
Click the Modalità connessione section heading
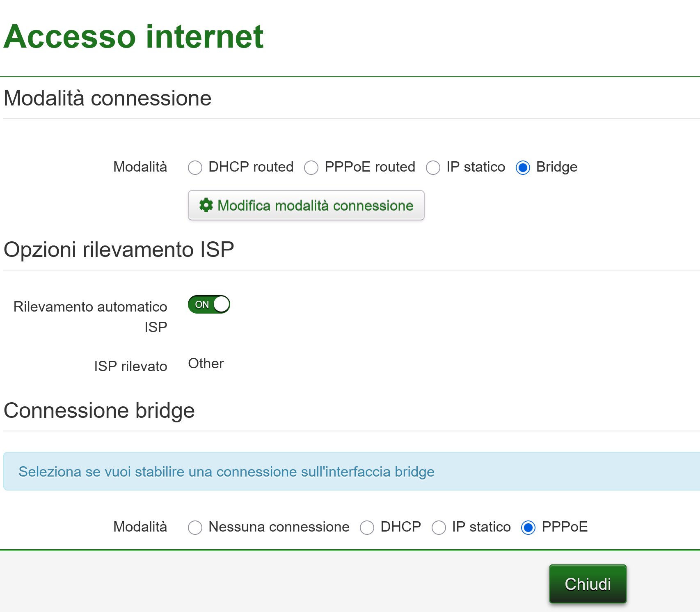pos(108,99)
